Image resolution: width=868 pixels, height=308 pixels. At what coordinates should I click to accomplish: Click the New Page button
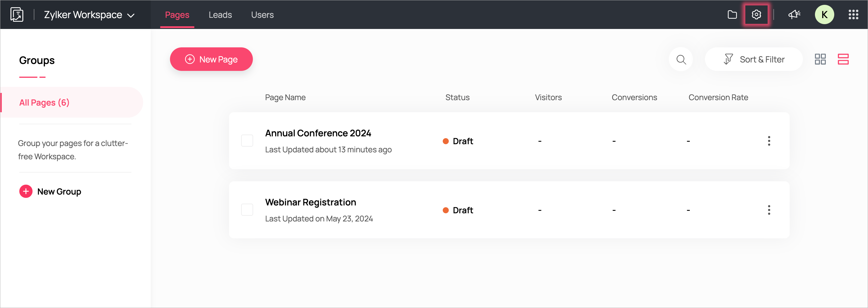(211, 59)
